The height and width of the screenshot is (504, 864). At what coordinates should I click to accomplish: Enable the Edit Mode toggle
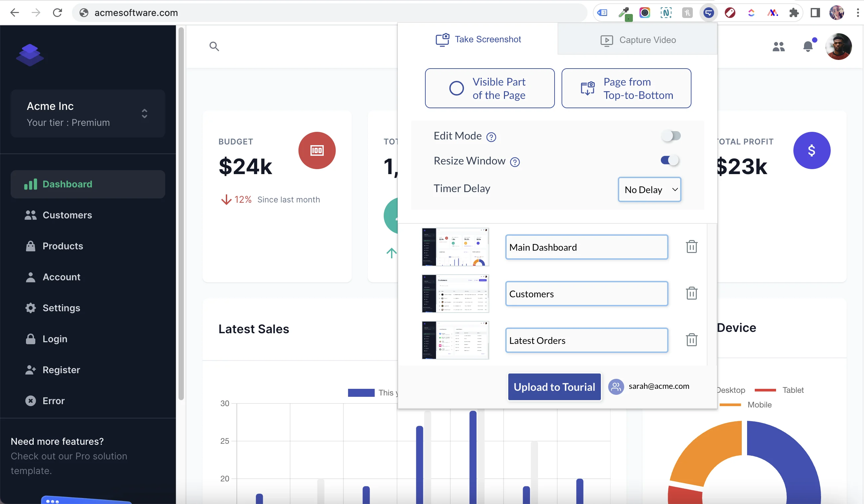tap(671, 136)
